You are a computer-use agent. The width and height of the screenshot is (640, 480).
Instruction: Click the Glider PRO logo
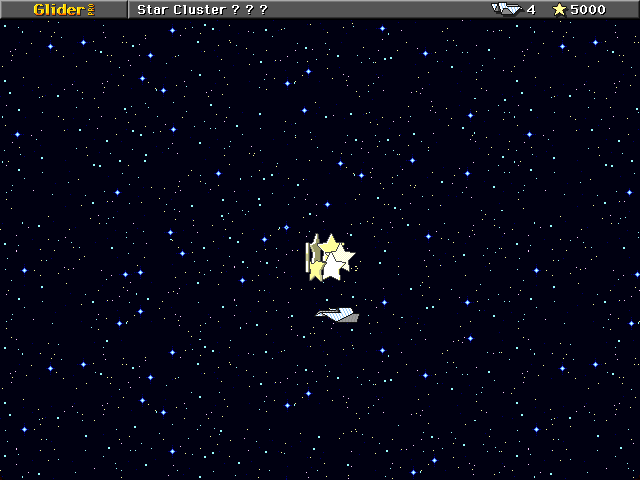coord(64,9)
